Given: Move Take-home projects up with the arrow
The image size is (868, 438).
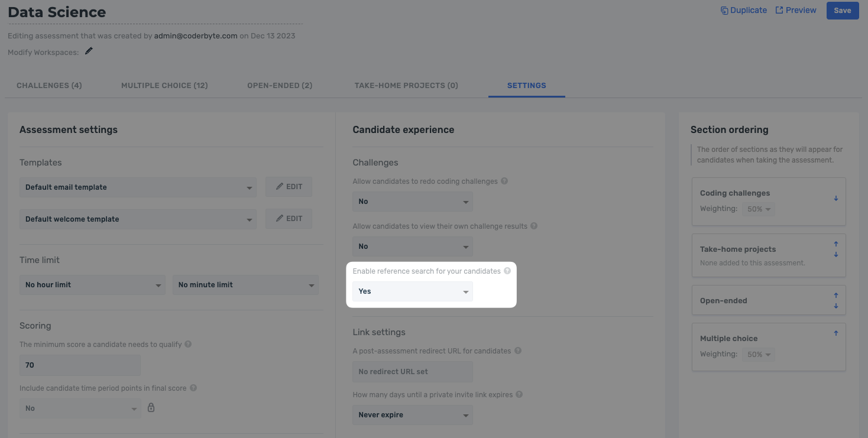Looking at the screenshot, I should coord(835,244).
